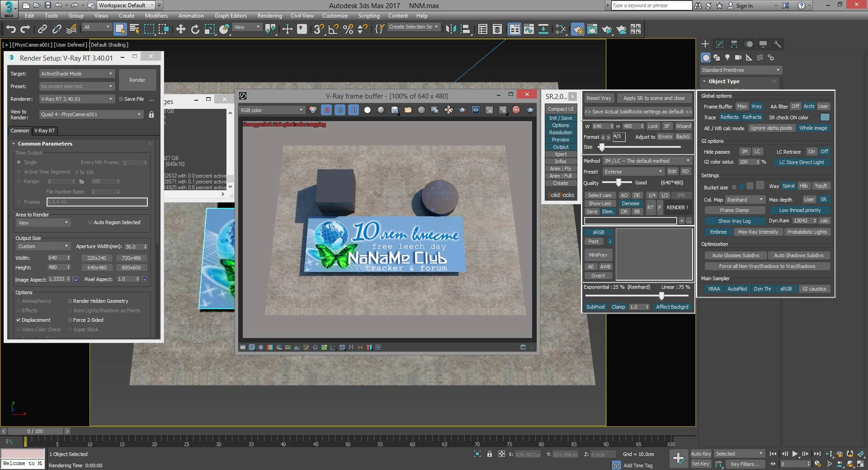Open Render Setup from the toolbar
The height and width of the screenshot is (470, 868).
pos(578,29)
